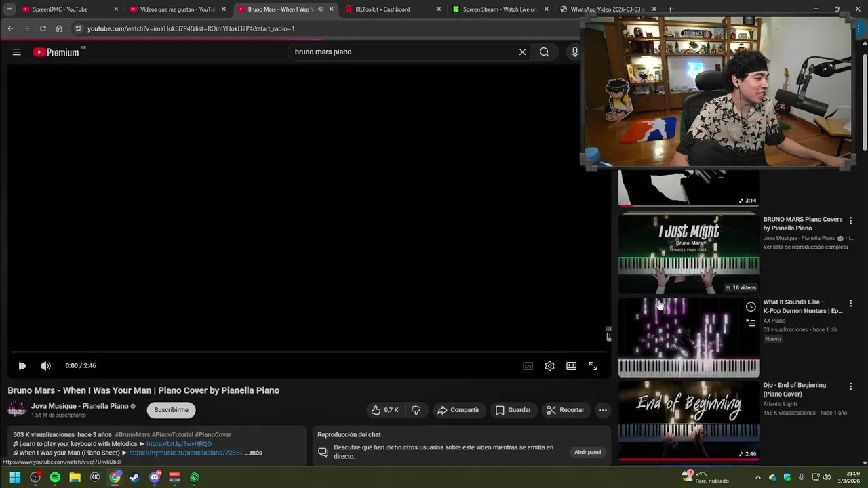Mute audio on the Bruno Mars tab
Viewport: 868px width, 488px height.
(320, 9)
